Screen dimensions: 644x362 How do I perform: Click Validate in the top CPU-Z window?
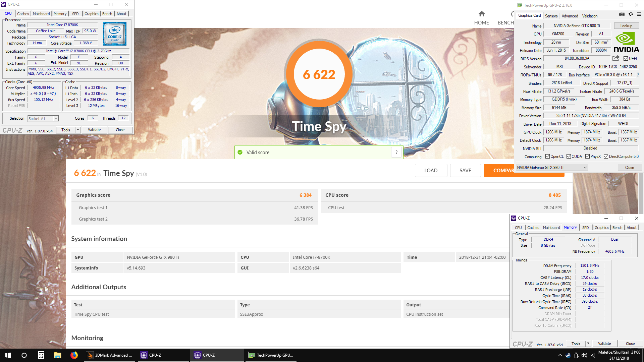(94, 130)
